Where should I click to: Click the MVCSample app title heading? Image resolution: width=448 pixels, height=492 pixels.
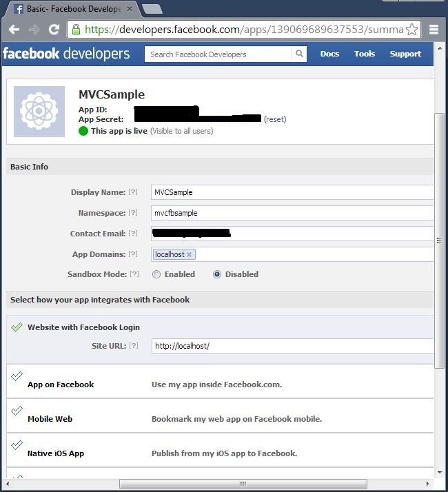pyautogui.click(x=112, y=94)
